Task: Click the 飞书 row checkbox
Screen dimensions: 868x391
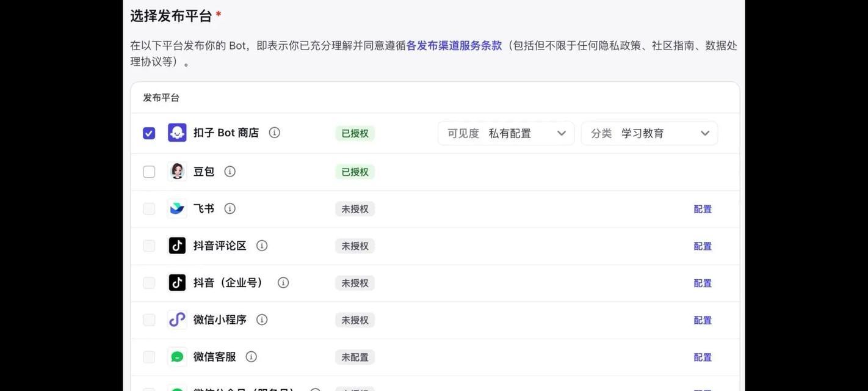Action: tap(149, 209)
